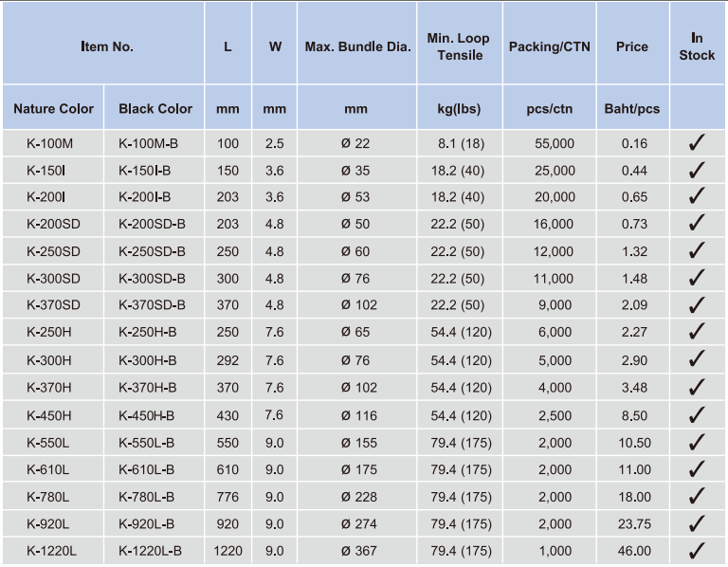Click the Min. Loop Tensile header

coord(459,46)
